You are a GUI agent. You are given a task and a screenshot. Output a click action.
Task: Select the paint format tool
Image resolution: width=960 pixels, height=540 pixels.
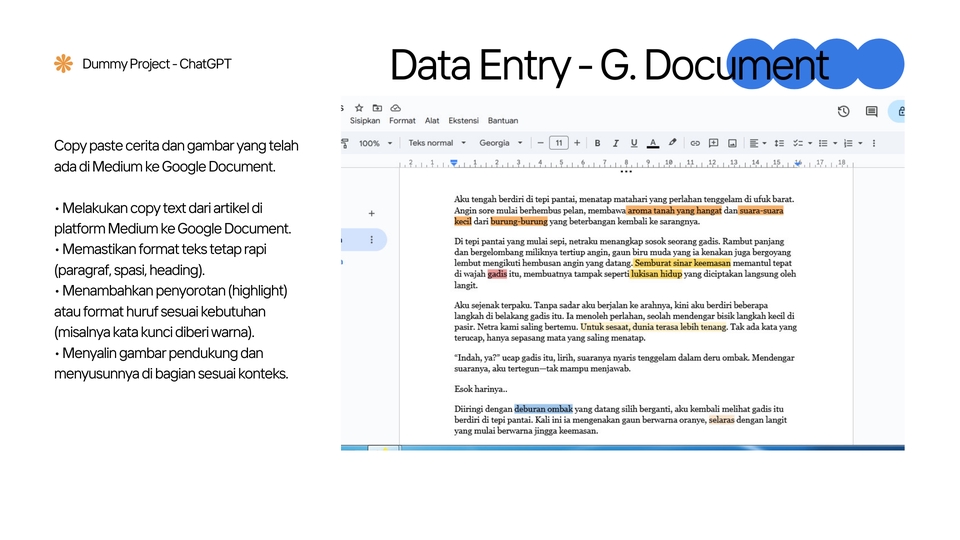(x=345, y=143)
